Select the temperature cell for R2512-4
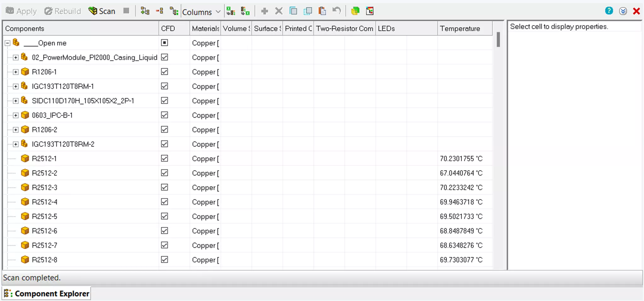The height and width of the screenshot is (301, 644). [461, 202]
